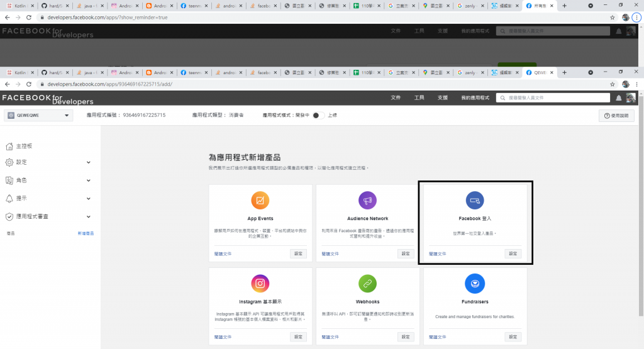Expand the sidebar 設定 chevron

coord(88,163)
